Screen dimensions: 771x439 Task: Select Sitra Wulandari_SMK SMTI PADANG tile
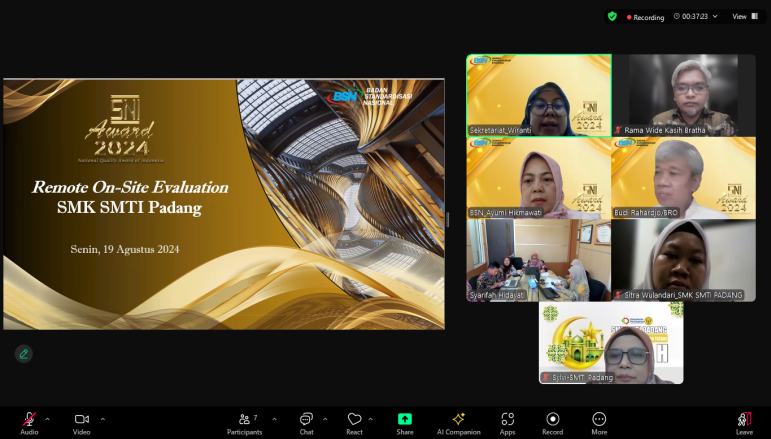(683, 261)
